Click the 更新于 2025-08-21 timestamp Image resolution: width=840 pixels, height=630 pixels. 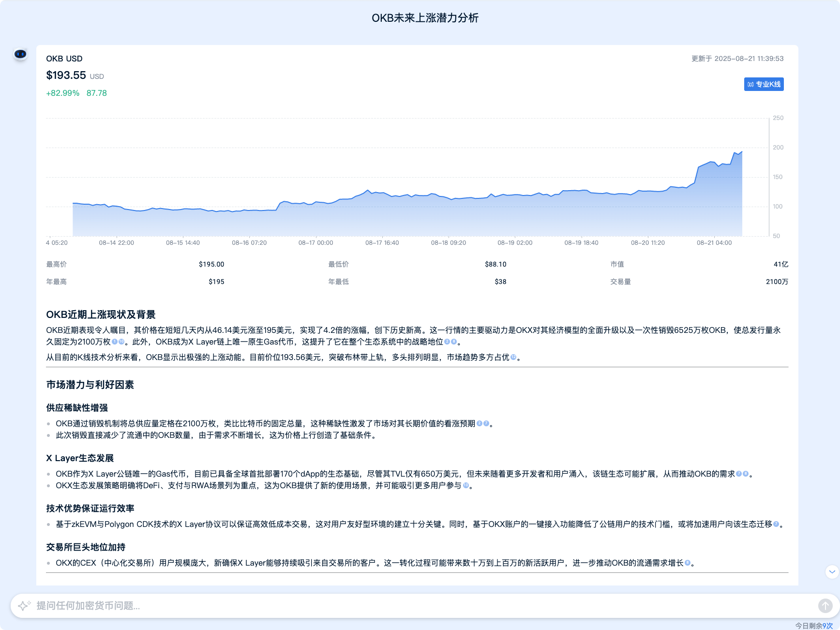[x=737, y=59]
